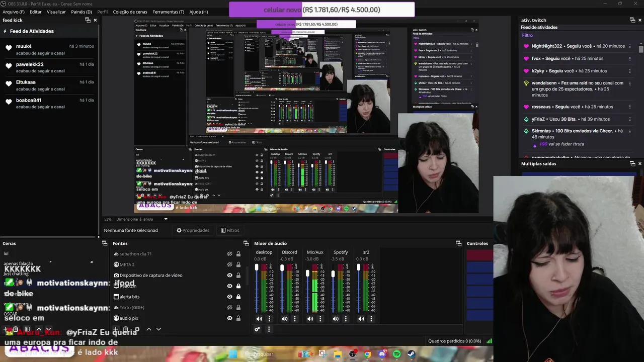Image resolution: width=644 pixels, height=362 pixels.
Task: Open the Painéis (D) menu
Action: 82,12
